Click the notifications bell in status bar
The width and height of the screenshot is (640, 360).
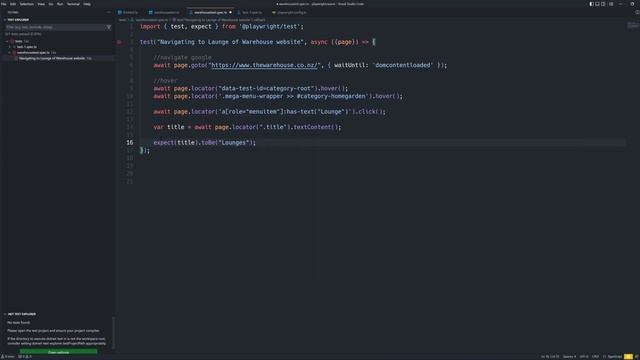637,357
